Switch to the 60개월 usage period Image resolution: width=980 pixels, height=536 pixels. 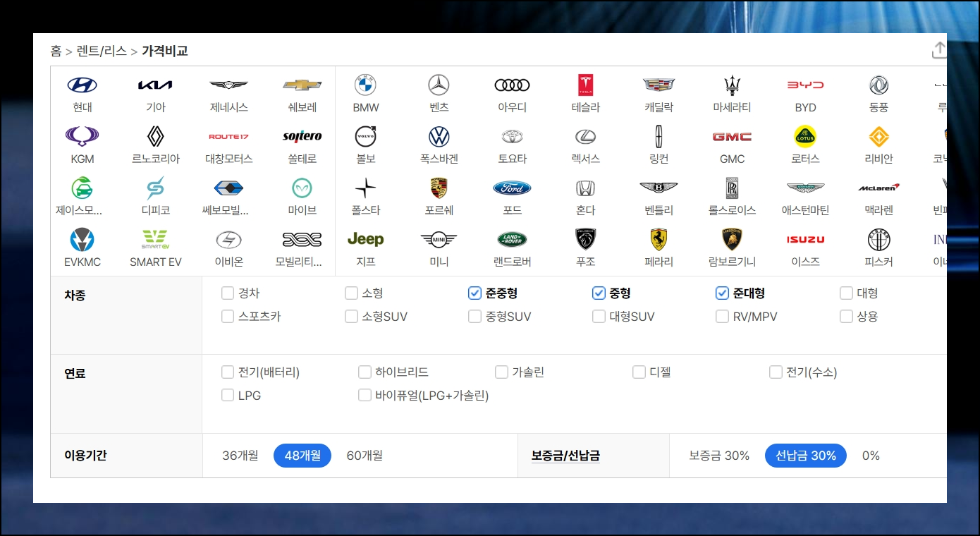pos(365,456)
